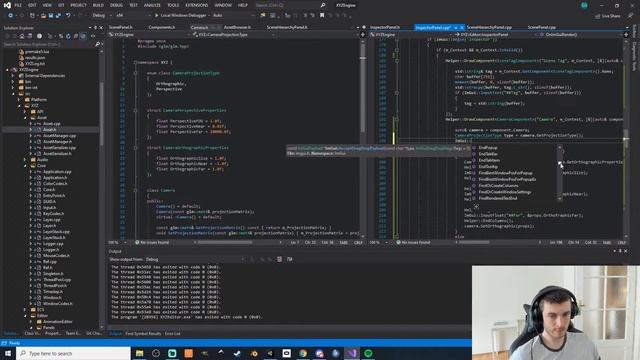Click the bookmark toolbar icon

tap(322, 16)
